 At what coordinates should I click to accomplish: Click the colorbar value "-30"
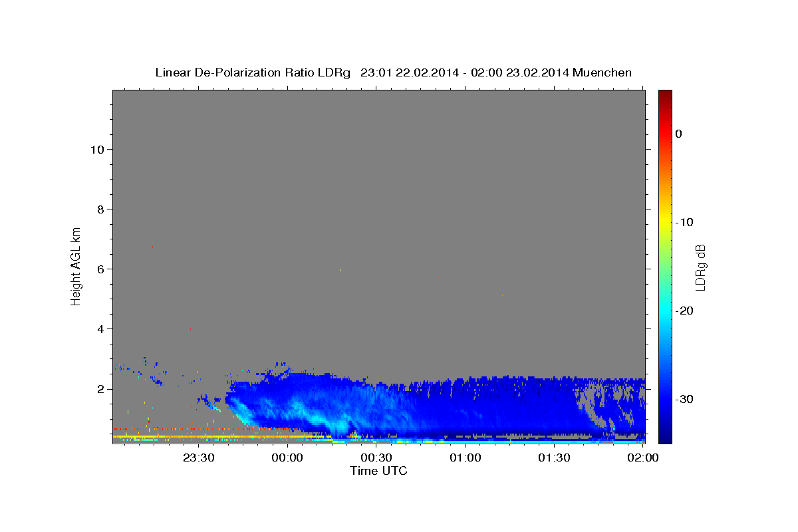[684, 399]
